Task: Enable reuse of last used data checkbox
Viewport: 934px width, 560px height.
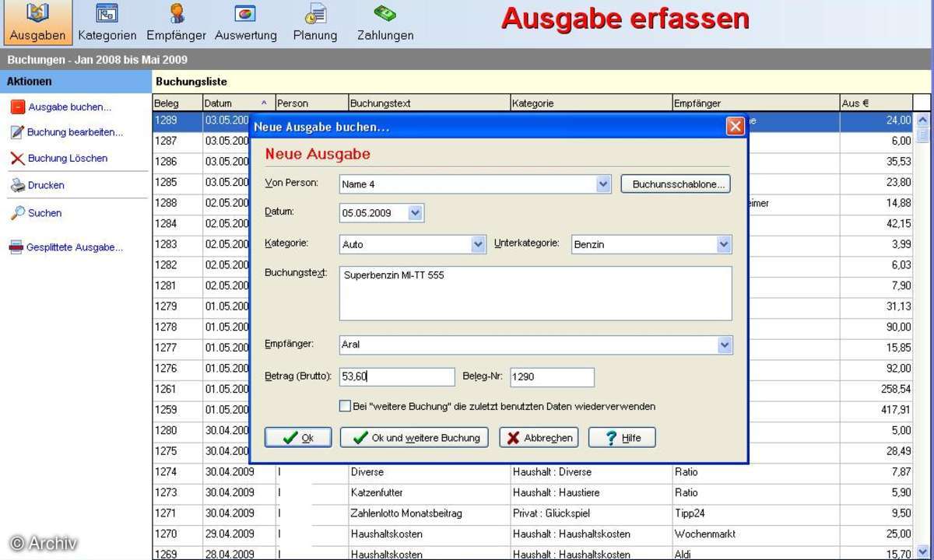Action: coord(345,406)
